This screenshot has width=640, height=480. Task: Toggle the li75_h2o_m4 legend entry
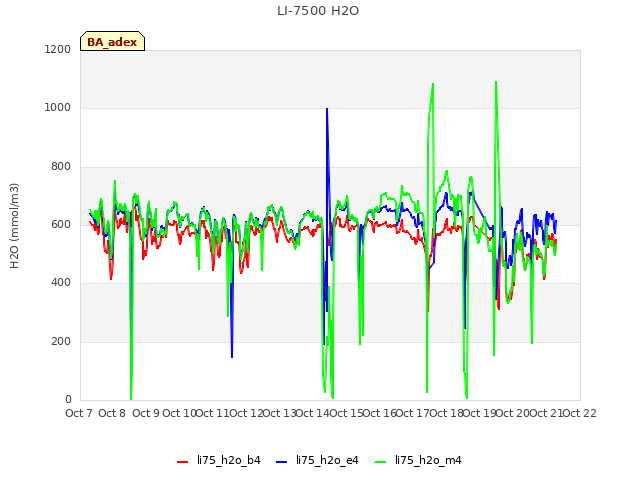coord(418,460)
